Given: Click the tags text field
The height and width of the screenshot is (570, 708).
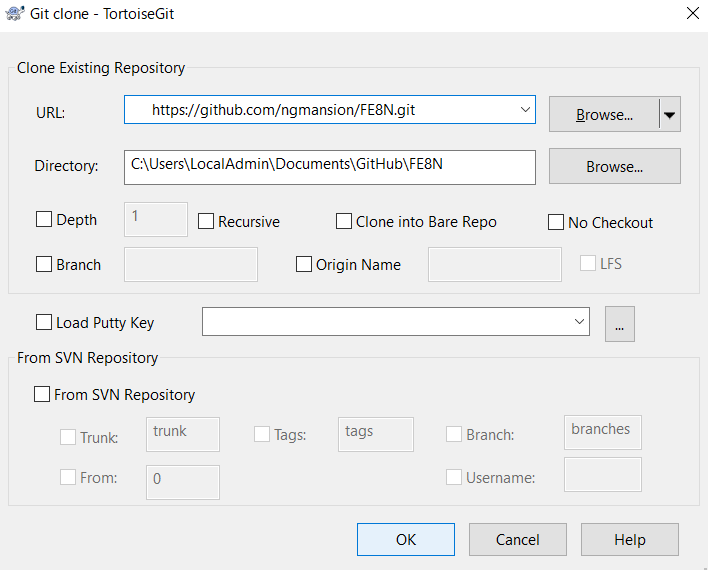Looking at the screenshot, I should tap(376, 435).
